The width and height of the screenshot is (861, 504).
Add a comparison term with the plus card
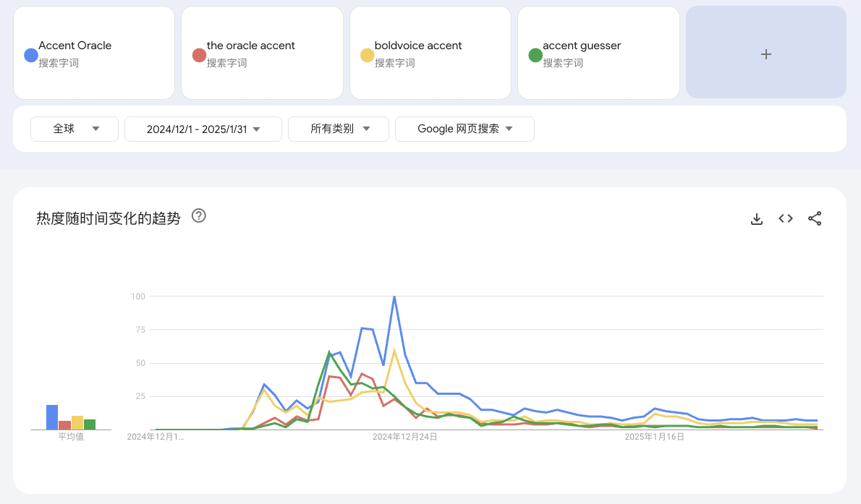point(766,53)
